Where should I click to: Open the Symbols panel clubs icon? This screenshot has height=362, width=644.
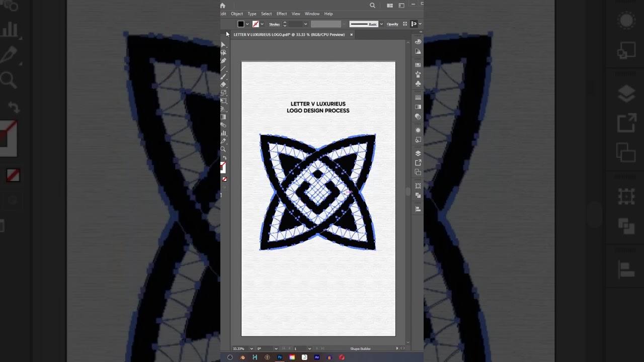click(x=418, y=83)
